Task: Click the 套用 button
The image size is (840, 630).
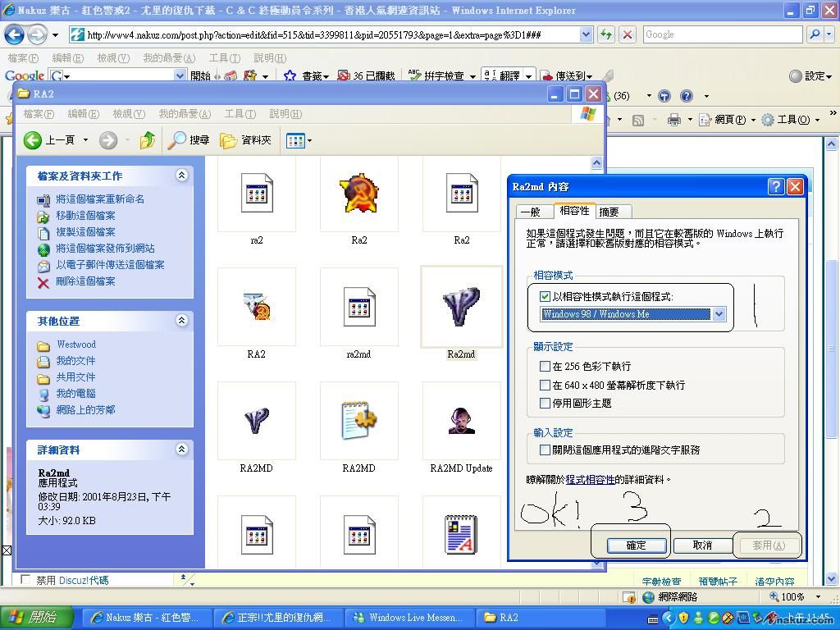Action: tap(768, 546)
